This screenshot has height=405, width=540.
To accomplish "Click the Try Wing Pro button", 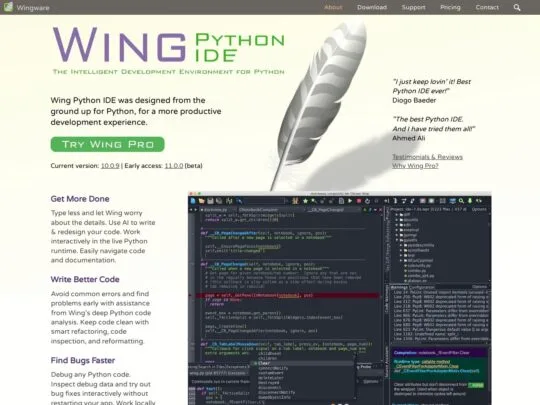I will 107,144.
